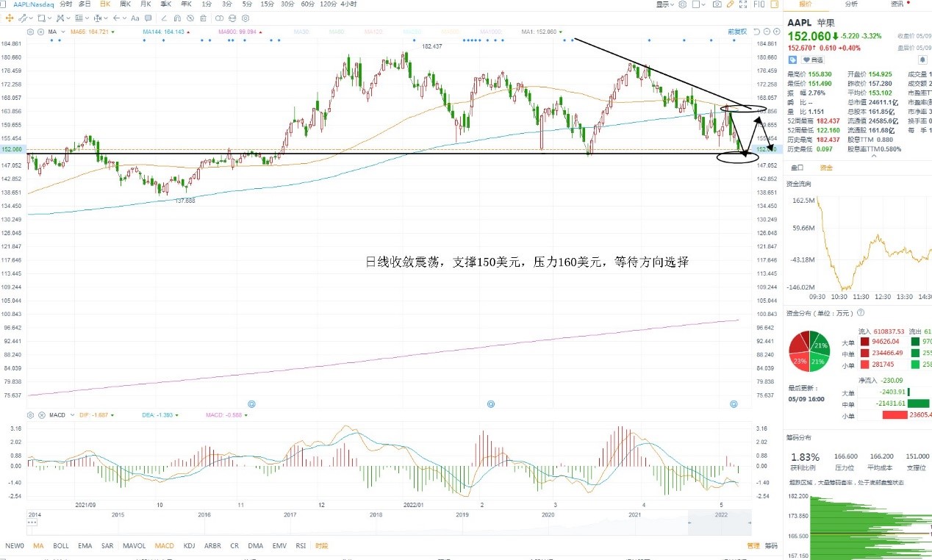The width and height of the screenshot is (932, 560).
Task: Add a comment bubble note to the chart
Action: point(148,18)
